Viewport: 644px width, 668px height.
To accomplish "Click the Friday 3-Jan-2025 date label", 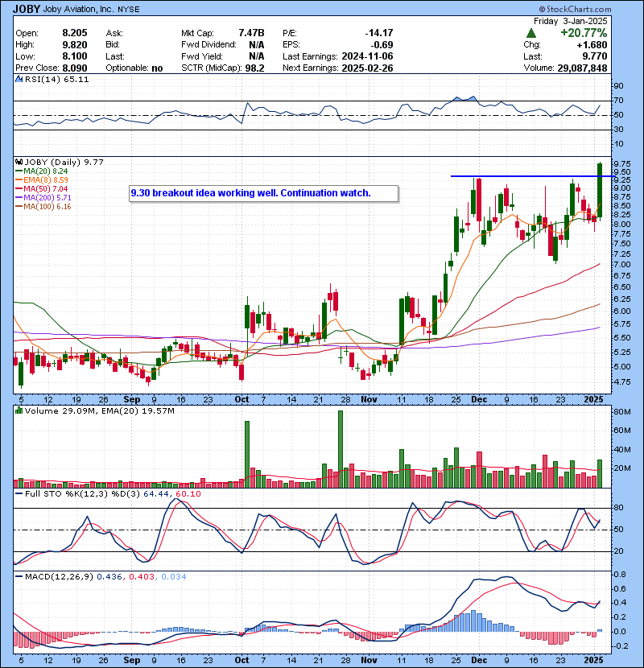I will (x=570, y=21).
